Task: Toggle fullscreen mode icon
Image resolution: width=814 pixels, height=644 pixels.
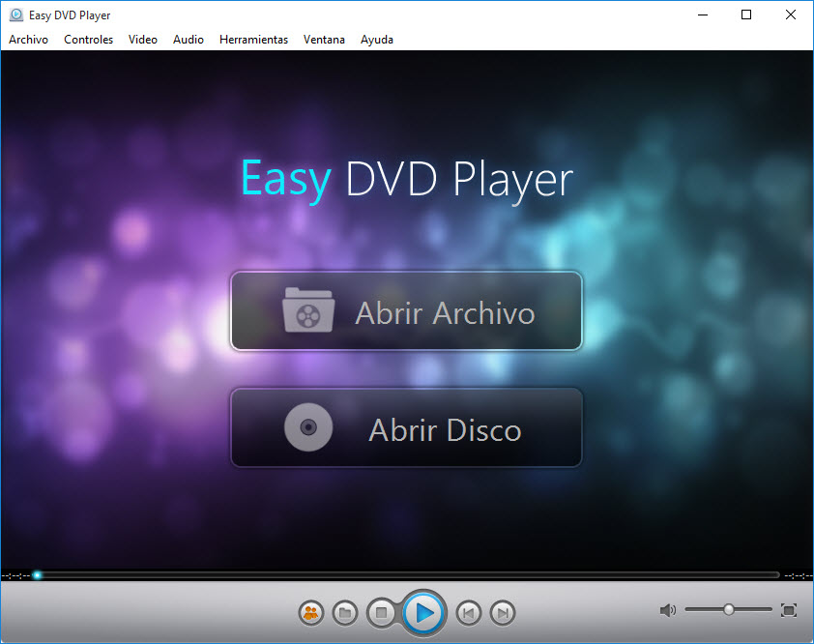Action: point(789,610)
